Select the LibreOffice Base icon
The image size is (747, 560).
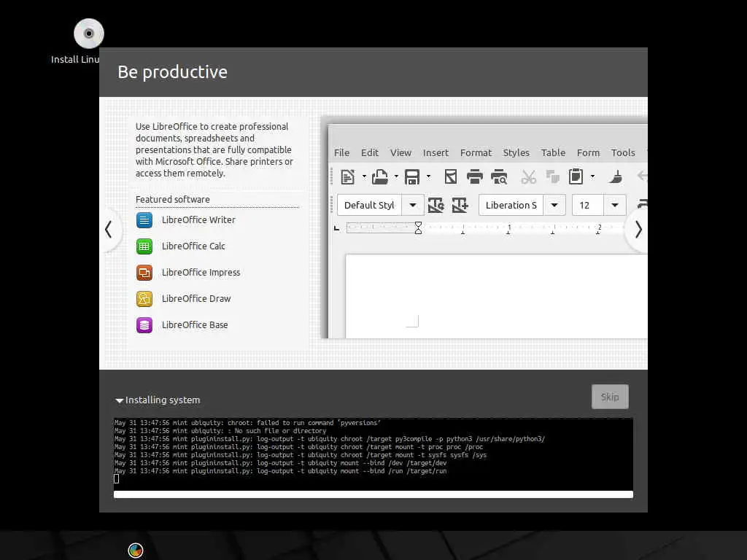pyautogui.click(x=144, y=324)
